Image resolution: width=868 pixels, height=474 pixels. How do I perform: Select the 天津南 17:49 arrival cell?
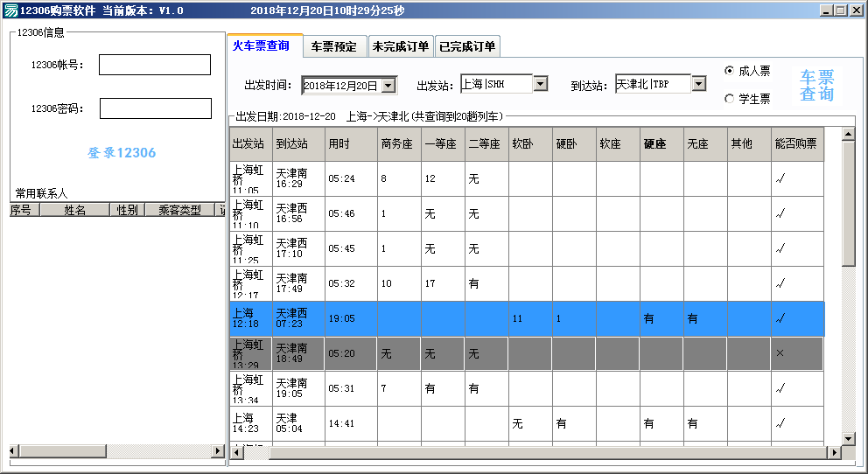click(299, 283)
